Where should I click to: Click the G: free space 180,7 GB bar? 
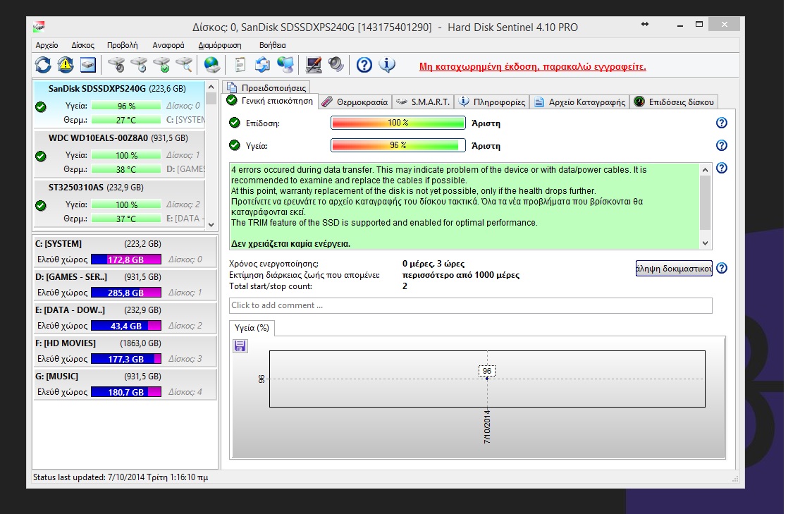pyautogui.click(x=126, y=392)
